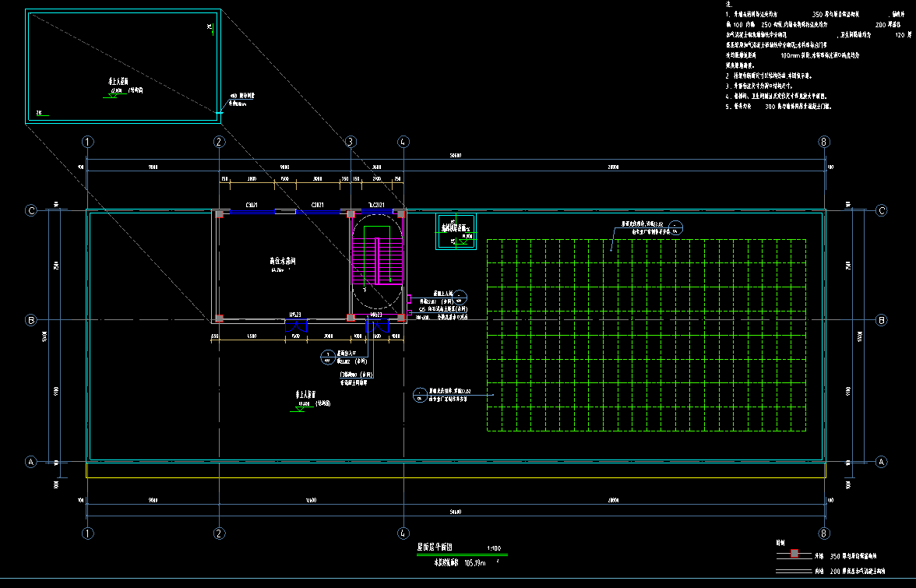The width and height of the screenshot is (916, 588).
Task: Select the magenta staircase symbol
Action: tap(376, 260)
